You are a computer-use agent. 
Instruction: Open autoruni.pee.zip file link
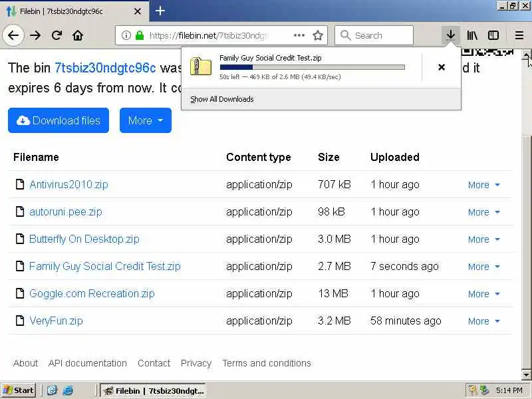coord(65,211)
